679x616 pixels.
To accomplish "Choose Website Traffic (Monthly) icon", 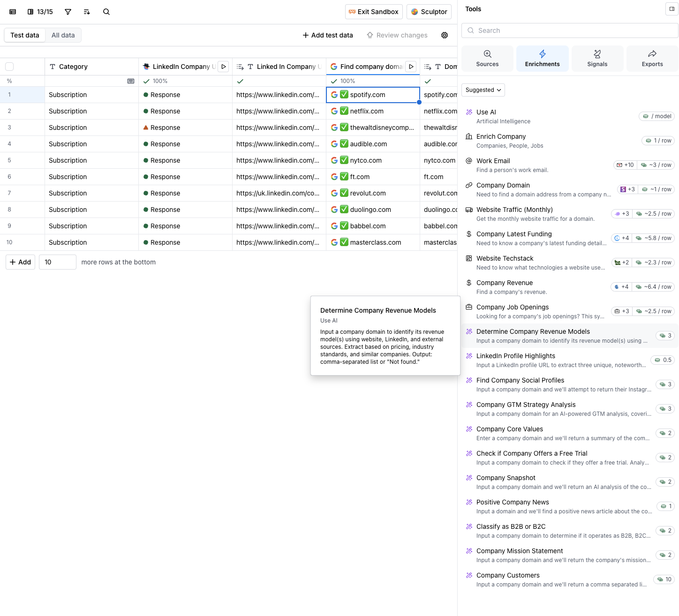I will (469, 210).
